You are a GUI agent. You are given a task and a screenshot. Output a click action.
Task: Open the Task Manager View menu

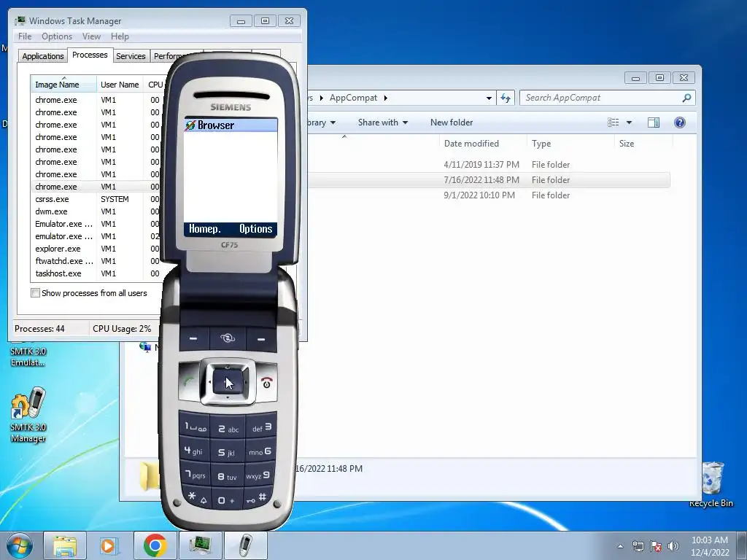tap(91, 36)
